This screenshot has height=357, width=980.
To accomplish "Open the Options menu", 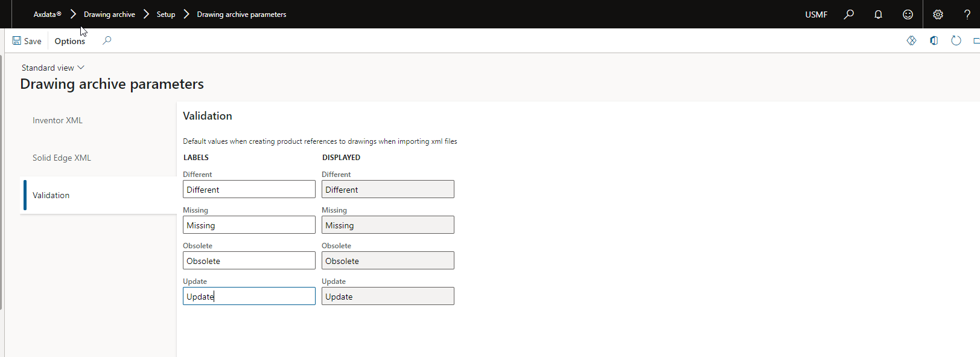I will tap(70, 41).
